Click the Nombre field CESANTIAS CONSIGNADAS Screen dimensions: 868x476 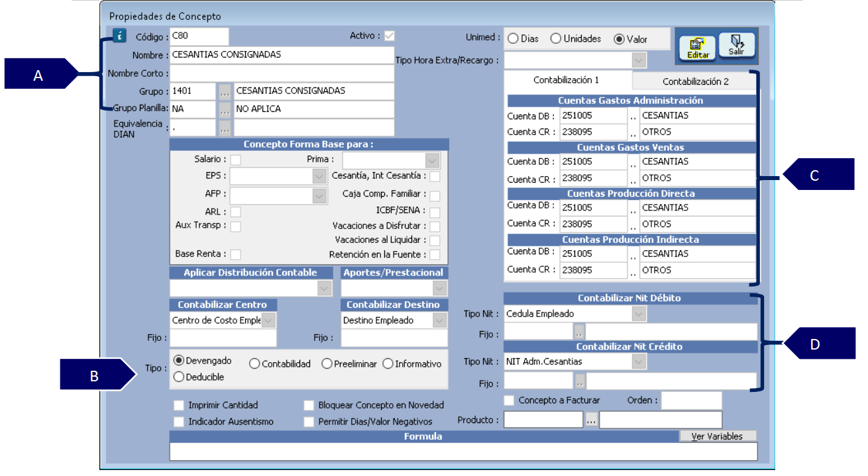(x=282, y=54)
